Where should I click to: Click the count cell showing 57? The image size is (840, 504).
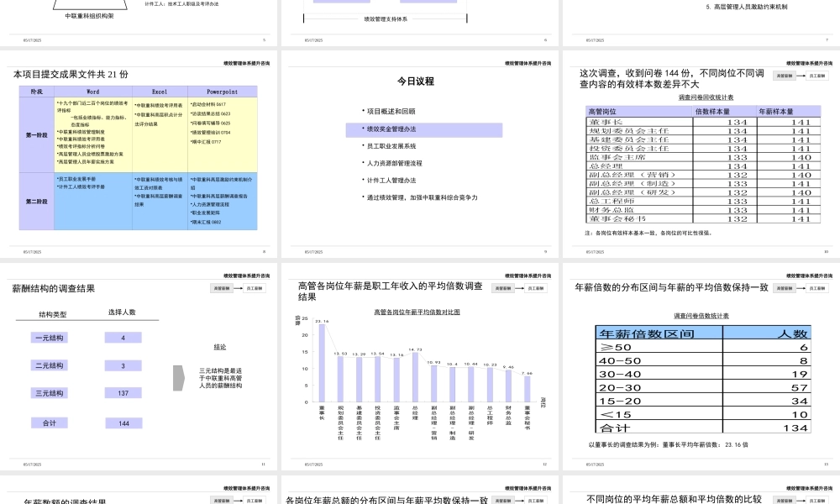click(767, 387)
